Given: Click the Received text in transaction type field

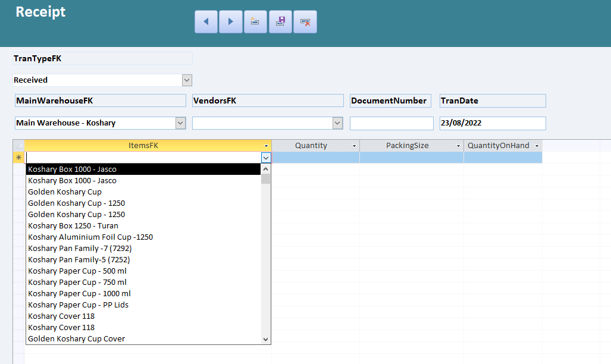Looking at the screenshot, I should (x=30, y=80).
